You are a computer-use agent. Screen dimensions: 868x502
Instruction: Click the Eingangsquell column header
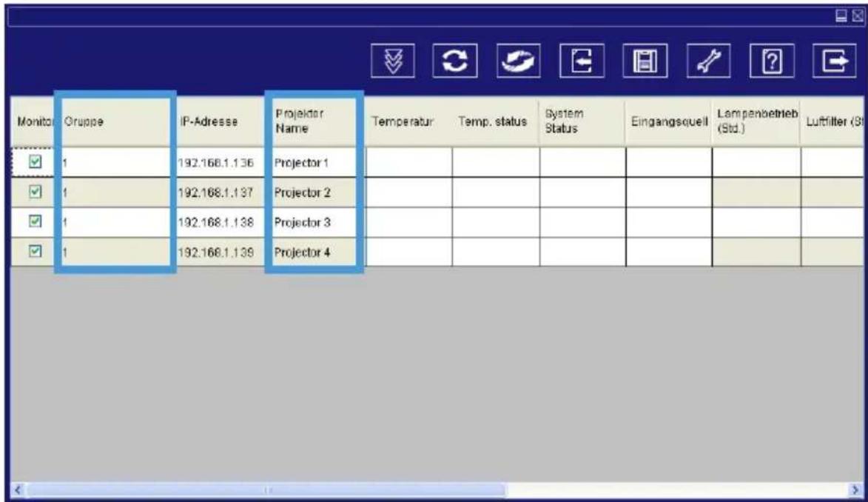click(x=669, y=121)
